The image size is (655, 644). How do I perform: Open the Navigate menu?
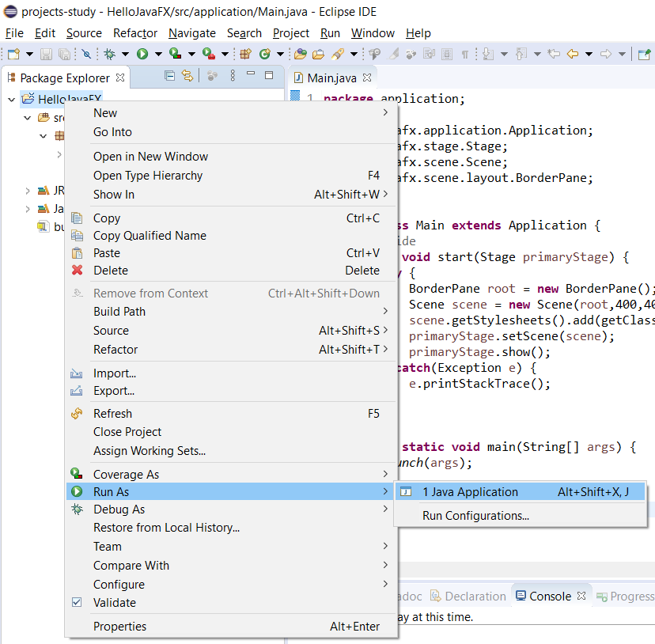pos(192,33)
